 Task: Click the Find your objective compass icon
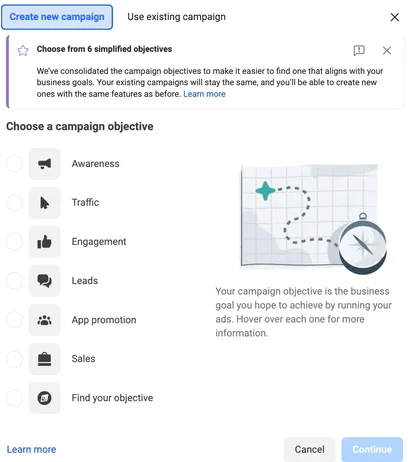click(44, 398)
